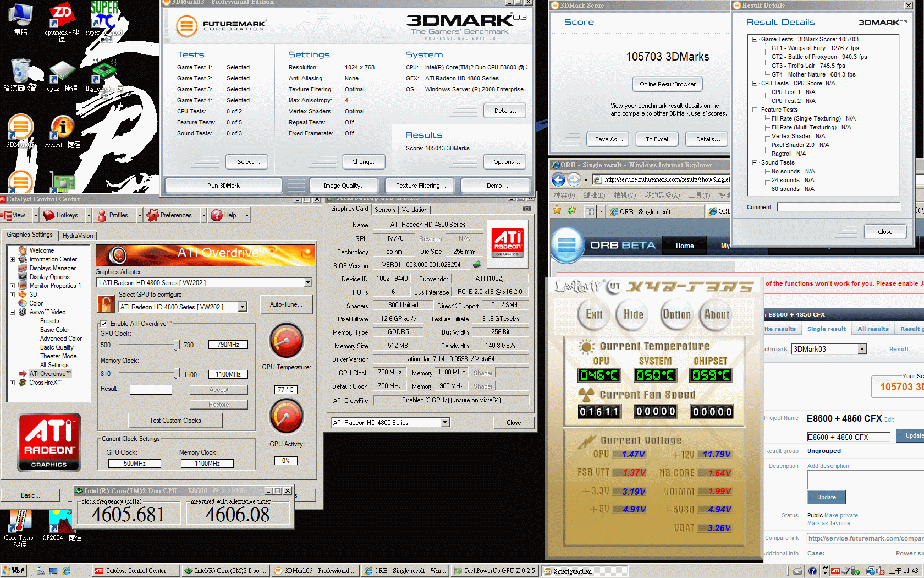Click the ORB Beta blue round logo
Screen dimensions: 924x578
tap(567, 244)
